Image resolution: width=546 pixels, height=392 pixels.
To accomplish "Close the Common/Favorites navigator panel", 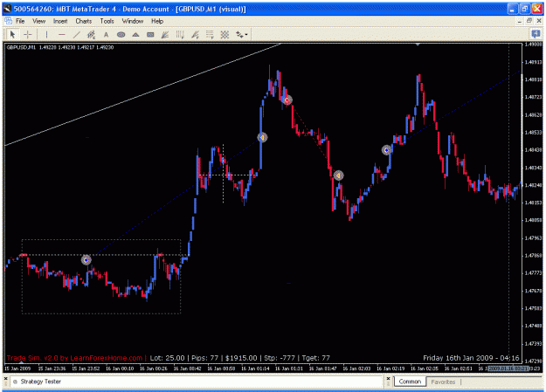I will point(389,378).
